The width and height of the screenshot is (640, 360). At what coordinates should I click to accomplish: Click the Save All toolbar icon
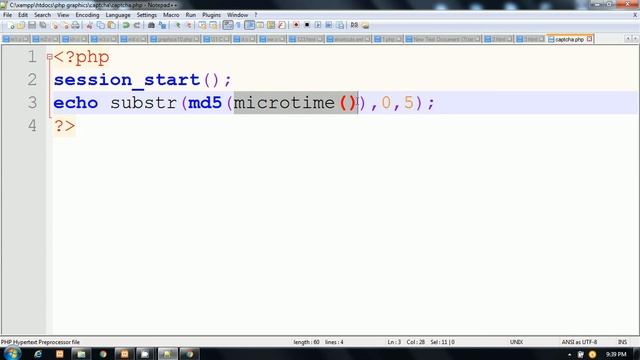43,25
